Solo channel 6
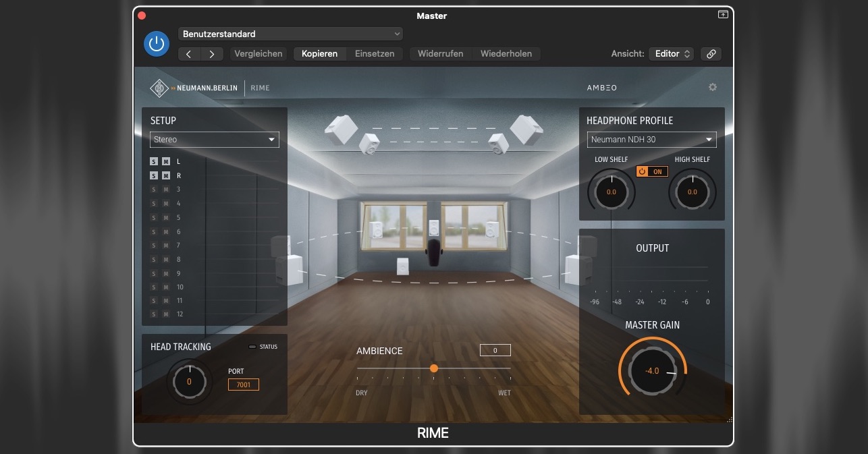The height and width of the screenshot is (454, 868). point(154,232)
